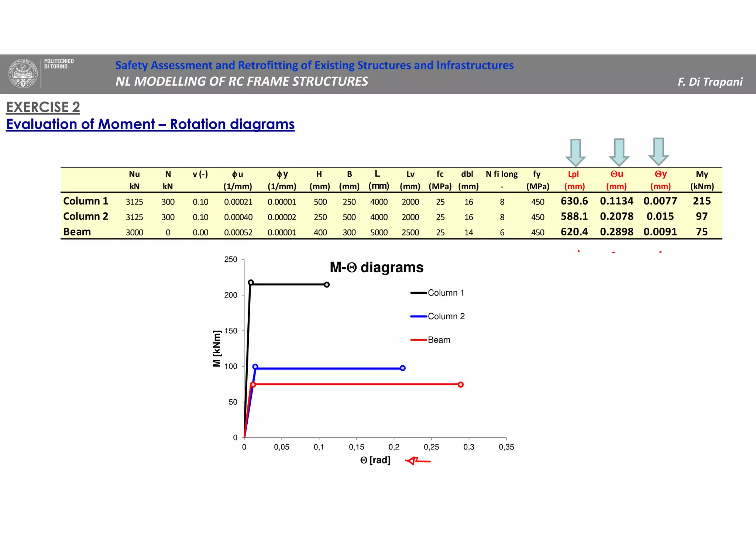Click the EXERCISE 2 underlined title
This screenshot has width=756, height=534.
[x=43, y=107]
